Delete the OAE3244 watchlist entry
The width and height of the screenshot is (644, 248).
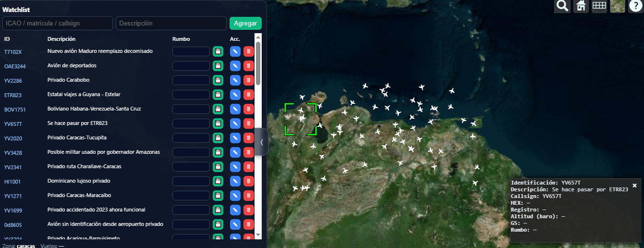click(x=249, y=66)
